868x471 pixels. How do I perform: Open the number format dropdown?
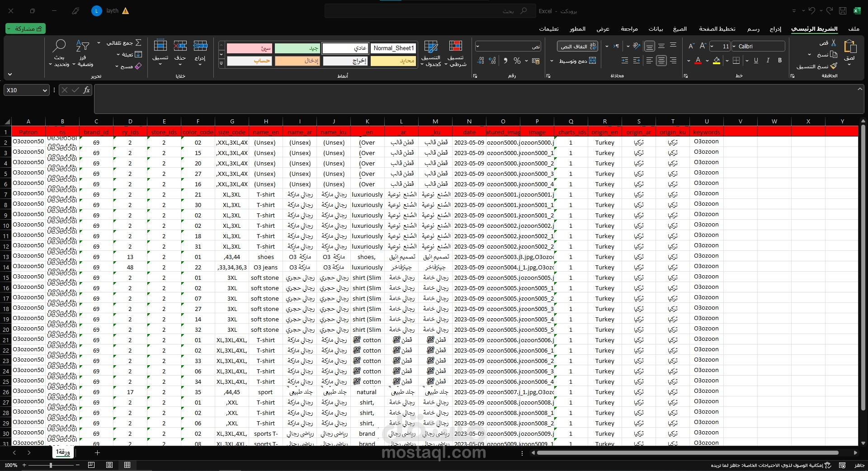478,46
